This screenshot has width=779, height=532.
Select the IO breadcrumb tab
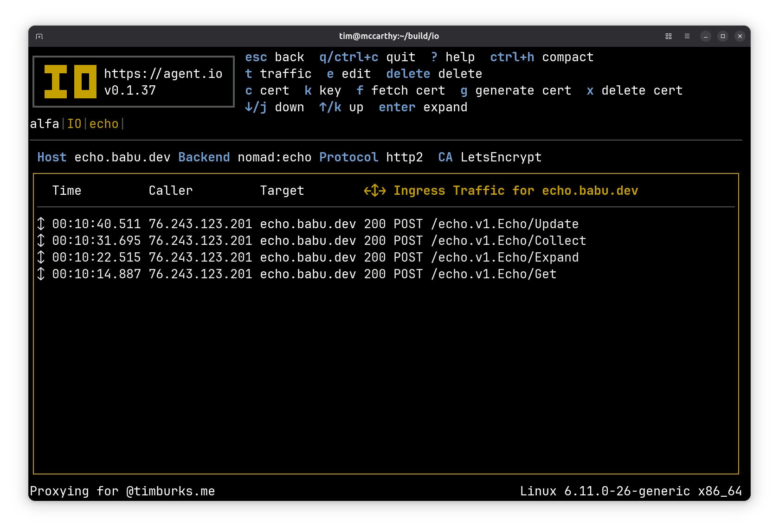tap(74, 124)
